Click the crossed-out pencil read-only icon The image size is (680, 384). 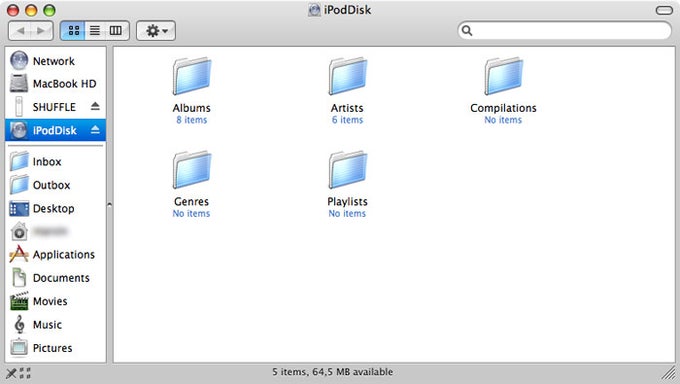11,373
